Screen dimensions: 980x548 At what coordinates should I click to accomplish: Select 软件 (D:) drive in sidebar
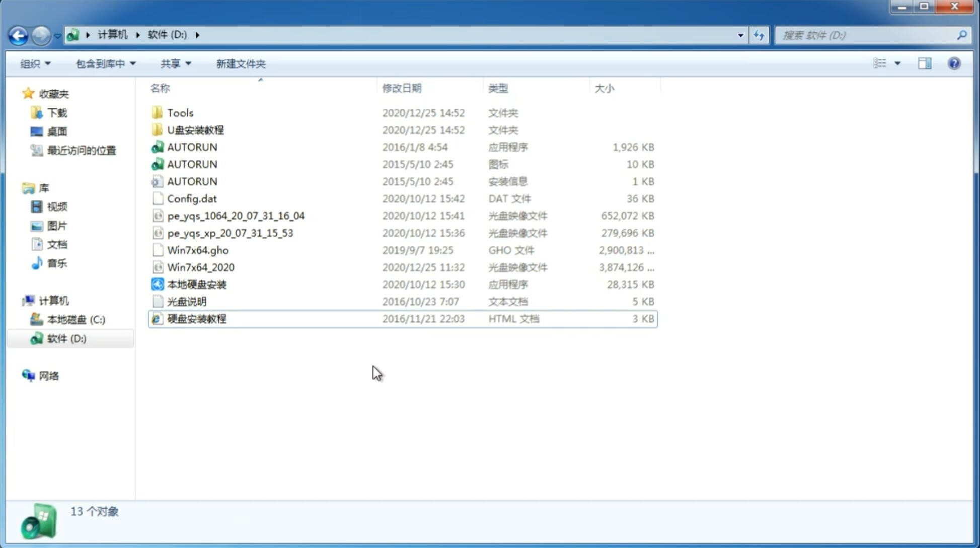65,338
